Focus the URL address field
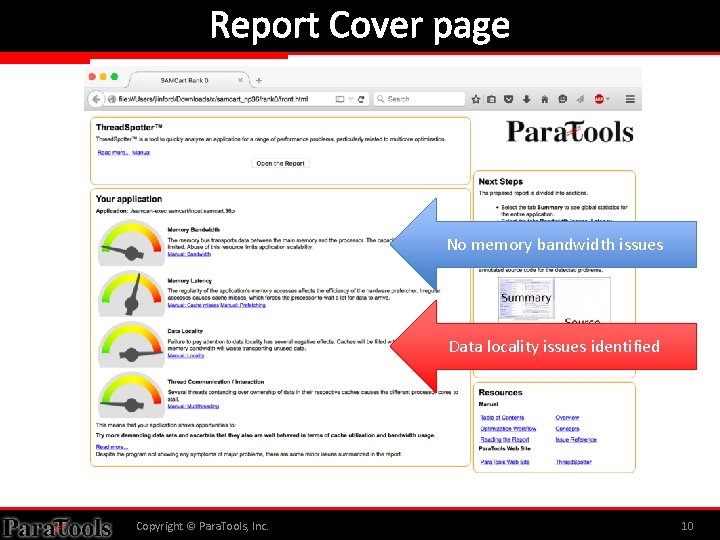The image size is (720, 540). coord(220,99)
